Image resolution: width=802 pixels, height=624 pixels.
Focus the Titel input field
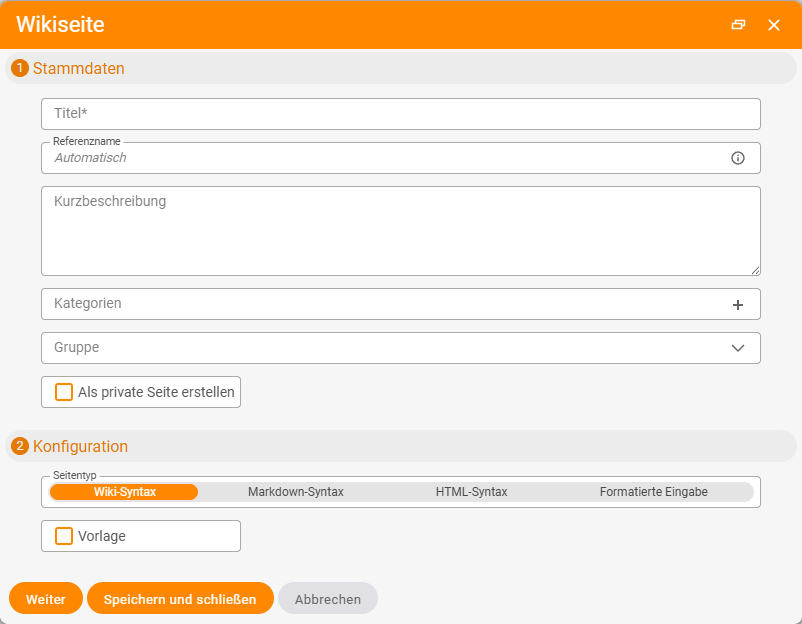[x=401, y=114]
